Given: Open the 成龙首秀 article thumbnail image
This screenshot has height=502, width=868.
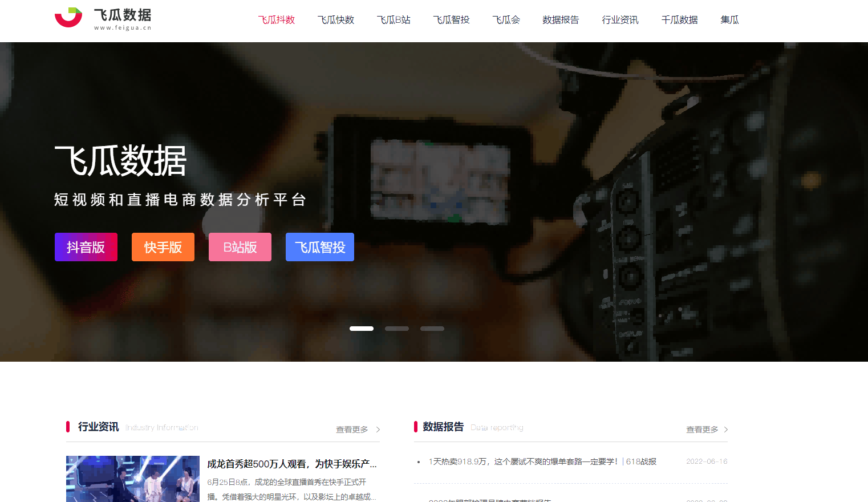Looking at the screenshot, I should coord(133,479).
